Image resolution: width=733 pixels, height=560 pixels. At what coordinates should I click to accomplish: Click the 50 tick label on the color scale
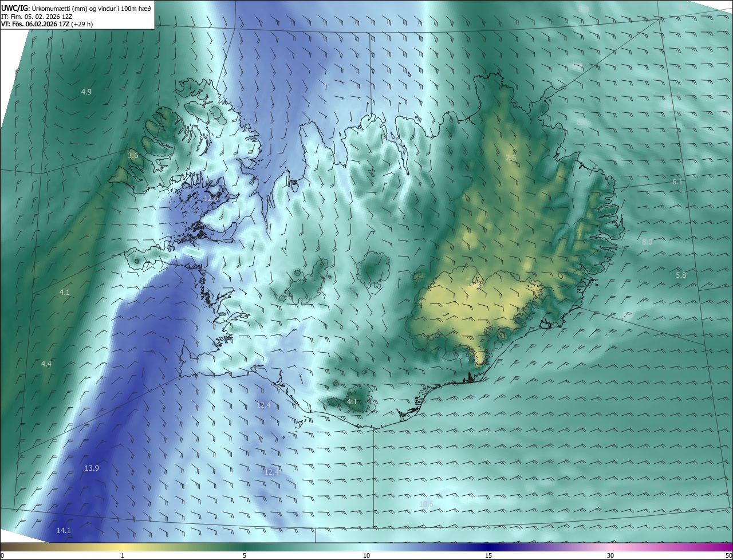coord(728,555)
